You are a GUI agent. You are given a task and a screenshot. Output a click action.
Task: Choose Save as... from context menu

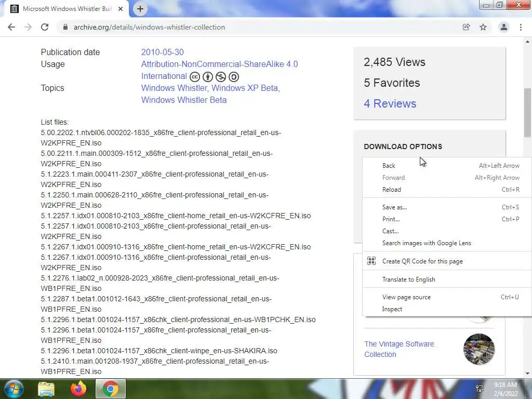click(446, 207)
